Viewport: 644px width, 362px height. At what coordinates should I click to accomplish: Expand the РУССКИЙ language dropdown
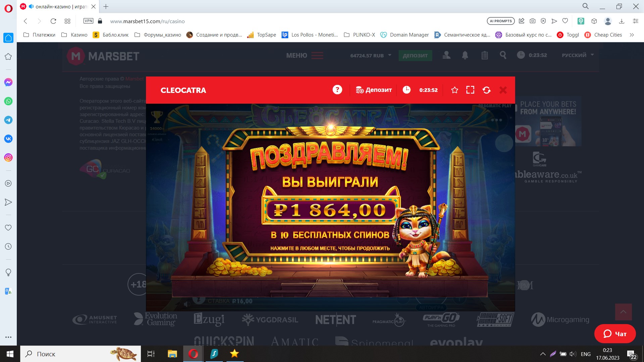[578, 55]
